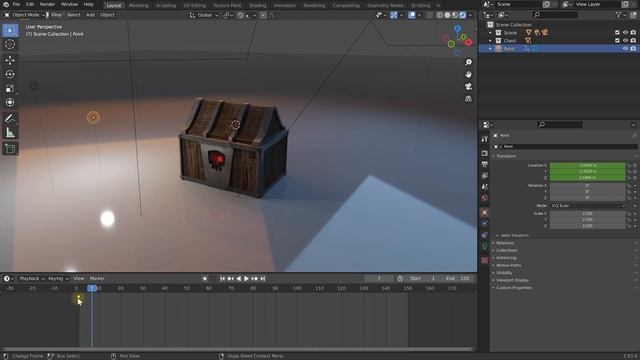The width and height of the screenshot is (640, 360).
Task: Click the Blender logo icon
Action: [x=6, y=4]
